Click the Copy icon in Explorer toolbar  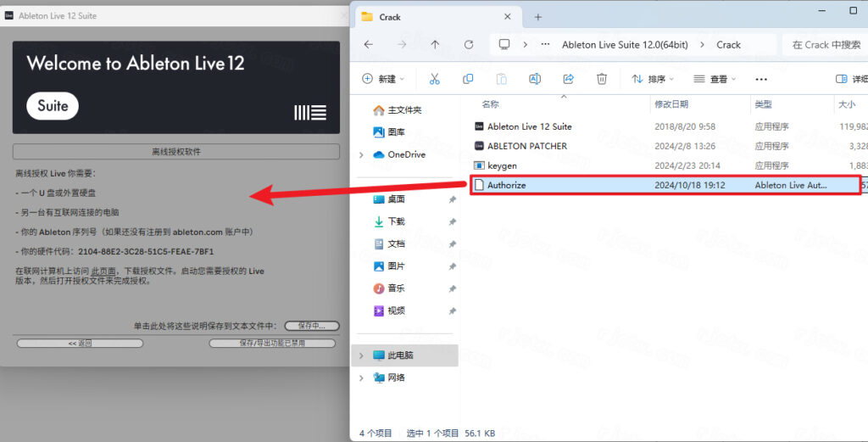[468, 79]
